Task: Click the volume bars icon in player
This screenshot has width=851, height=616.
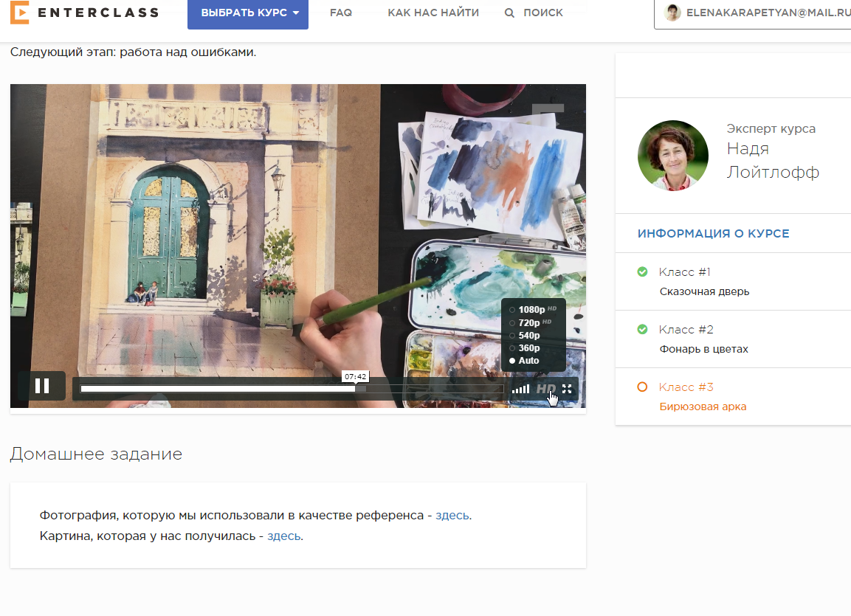Action: [x=520, y=389]
